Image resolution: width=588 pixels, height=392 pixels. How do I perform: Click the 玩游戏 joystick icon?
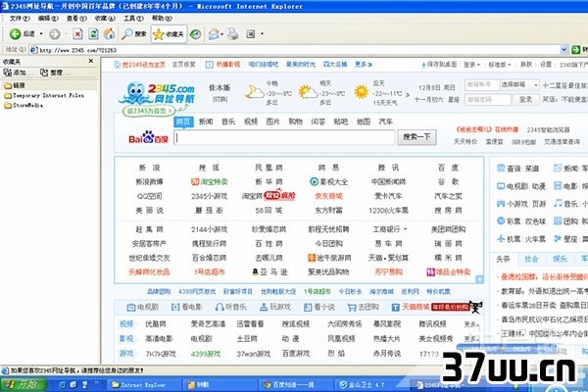pyautogui.click(x=264, y=307)
